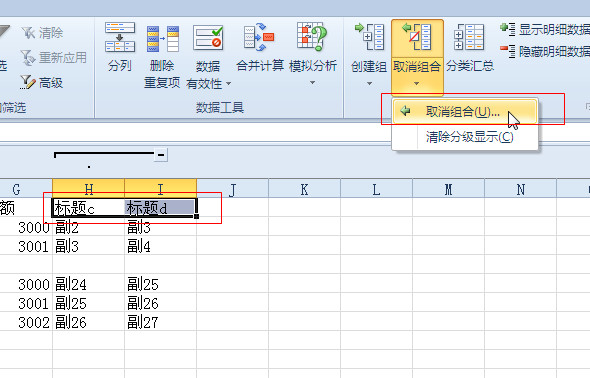Click the What-If Analysis (模拟分析) icon
The height and width of the screenshot is (378, 590).
tap(312, 36)
